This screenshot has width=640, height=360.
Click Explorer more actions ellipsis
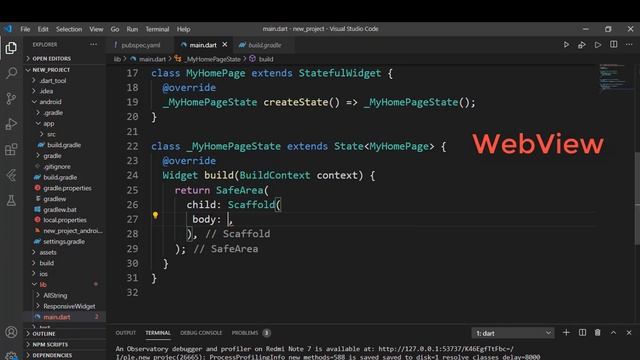pyautogui.click(x=93, y=44)
